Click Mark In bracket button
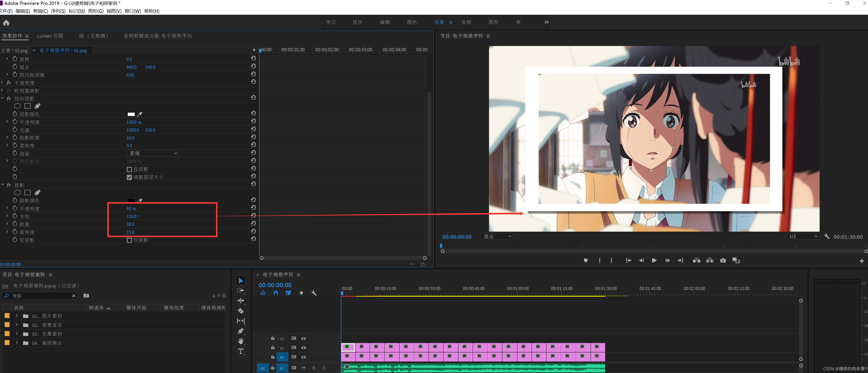The image size is (868, 373). click(600, 260)
